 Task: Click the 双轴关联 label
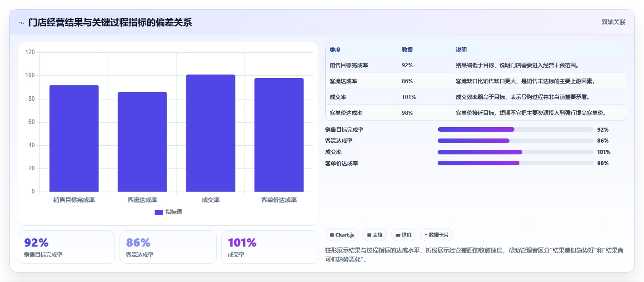614,22
